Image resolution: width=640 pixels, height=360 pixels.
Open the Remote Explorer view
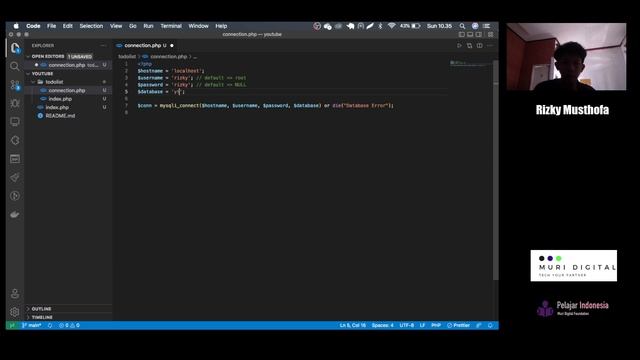point(15,122)
